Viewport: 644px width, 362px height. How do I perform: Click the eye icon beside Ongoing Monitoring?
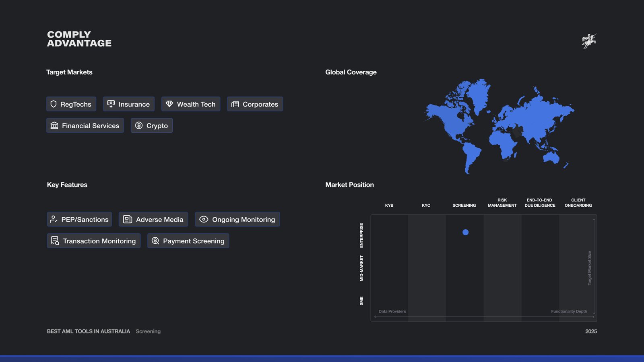coord(204,219)
